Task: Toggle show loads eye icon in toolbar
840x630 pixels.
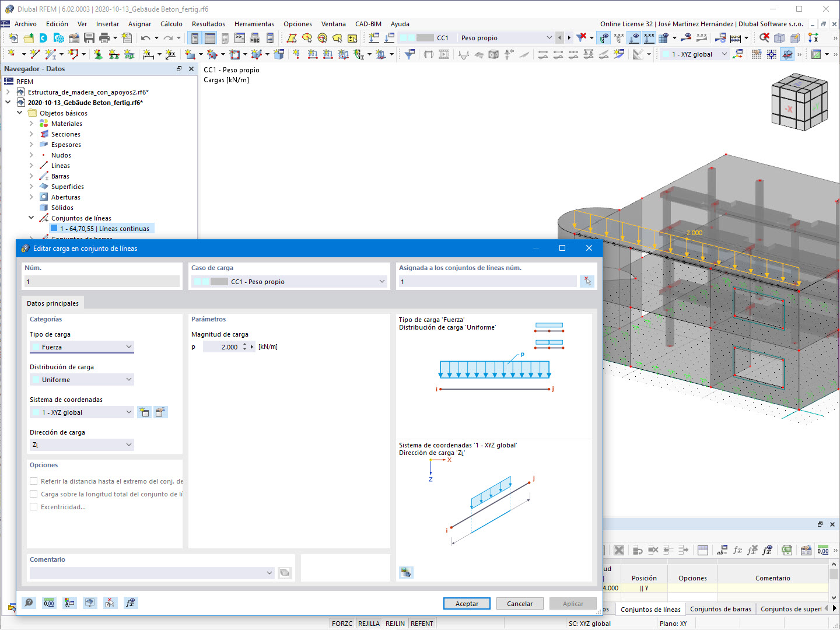Action: [x=633, y=38]
